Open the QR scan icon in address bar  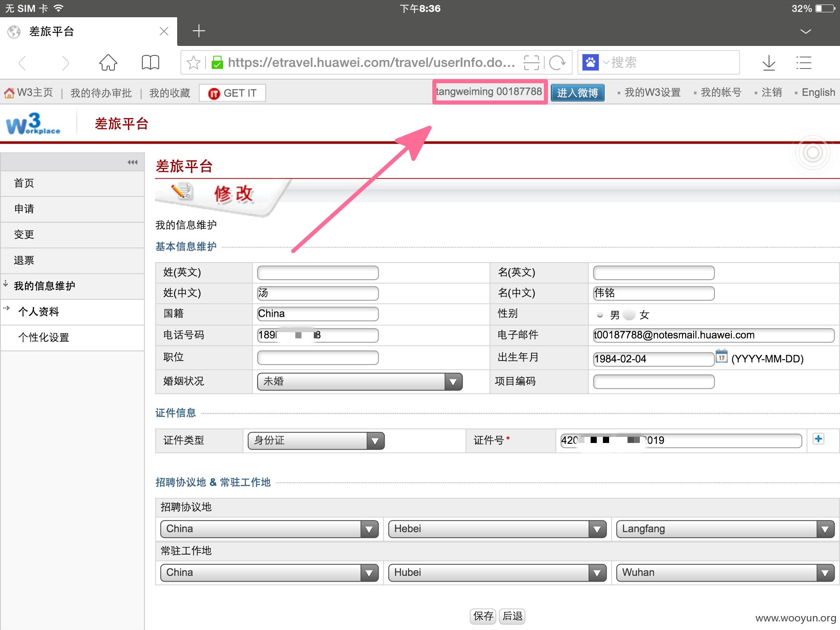point(531,63)
